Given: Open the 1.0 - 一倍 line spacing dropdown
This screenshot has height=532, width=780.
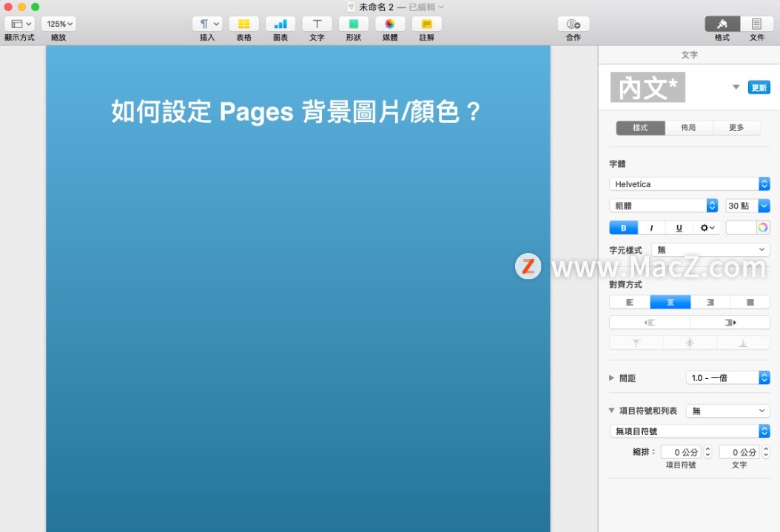Looking at the screenshot, I should click(x=728, y=378).
